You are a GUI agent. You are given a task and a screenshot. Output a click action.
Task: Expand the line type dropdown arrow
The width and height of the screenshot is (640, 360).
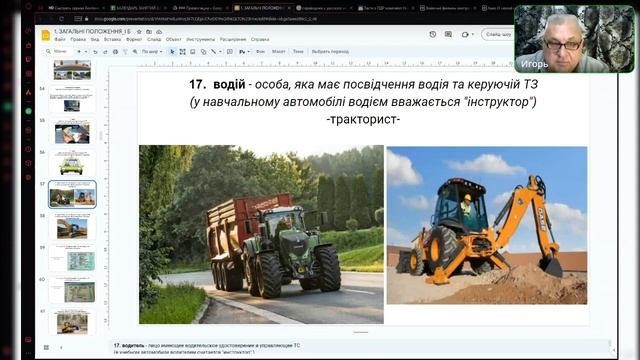(220, 52)
